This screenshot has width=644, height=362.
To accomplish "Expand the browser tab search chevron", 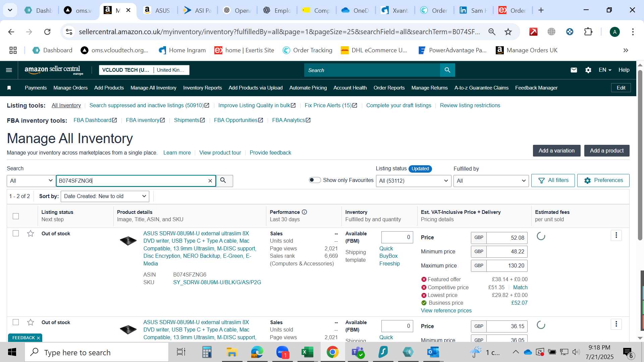I will [x=10, y=10].
